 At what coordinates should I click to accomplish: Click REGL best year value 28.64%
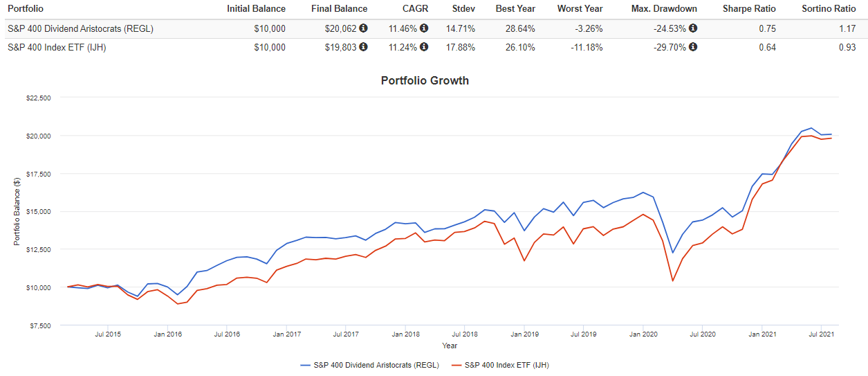point(521,29)
